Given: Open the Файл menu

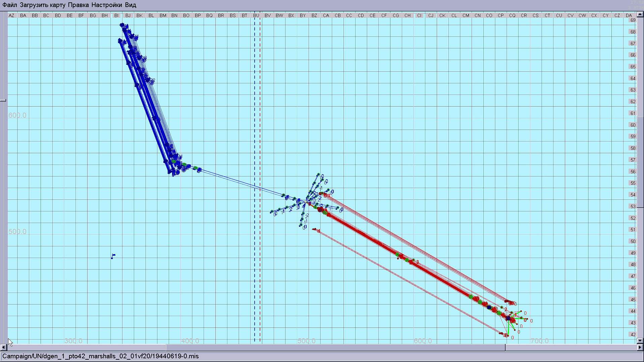Looking at the screenshot, I should (x=10, y=5).
